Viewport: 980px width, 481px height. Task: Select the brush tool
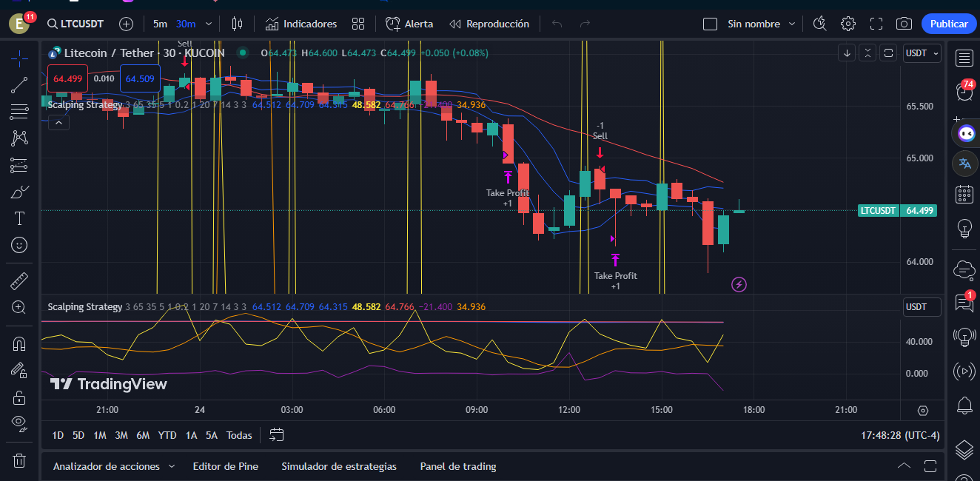[x=19, y=192]
